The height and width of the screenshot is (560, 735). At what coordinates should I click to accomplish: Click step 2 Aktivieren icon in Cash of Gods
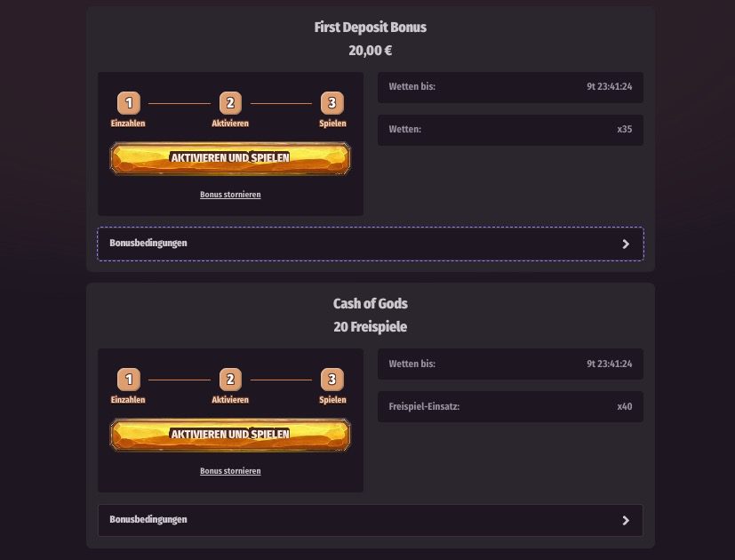click(229, 381)
